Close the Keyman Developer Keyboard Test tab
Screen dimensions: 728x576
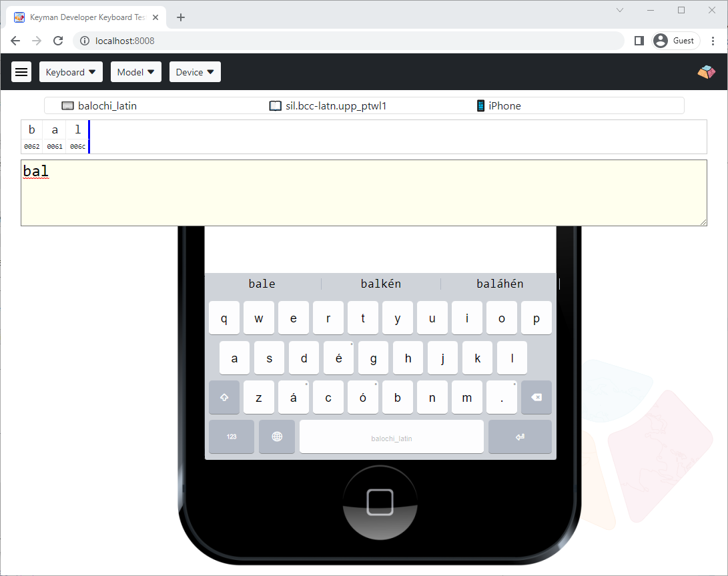click(x=155, y=17)
